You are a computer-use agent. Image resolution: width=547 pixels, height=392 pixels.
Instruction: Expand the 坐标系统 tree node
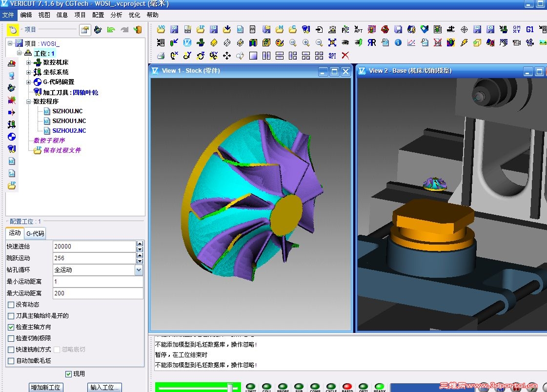29,73
